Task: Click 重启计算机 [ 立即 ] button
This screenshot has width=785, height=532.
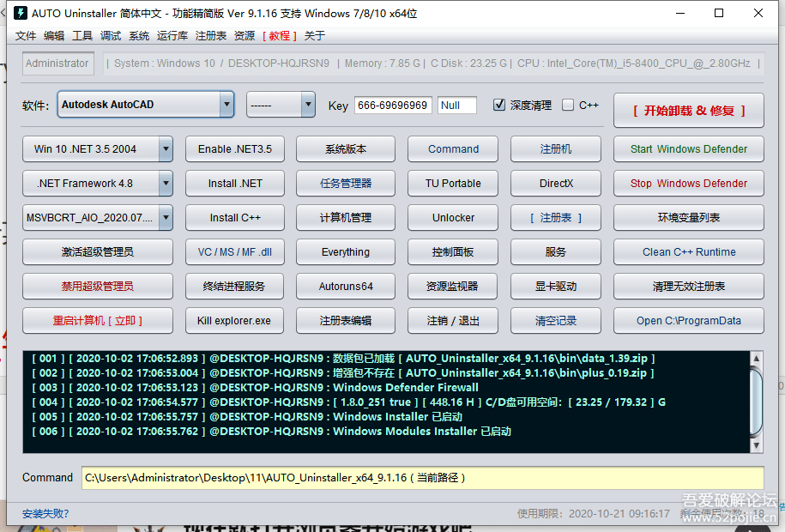Action: 98,321
